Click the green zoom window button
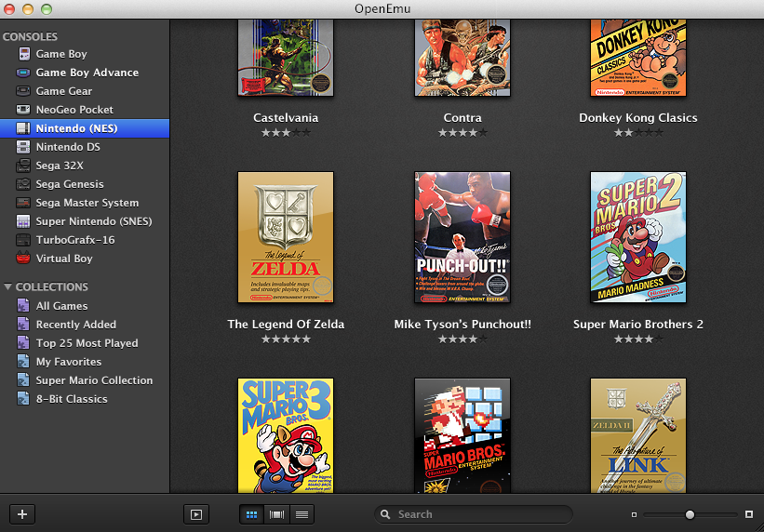 47,8
